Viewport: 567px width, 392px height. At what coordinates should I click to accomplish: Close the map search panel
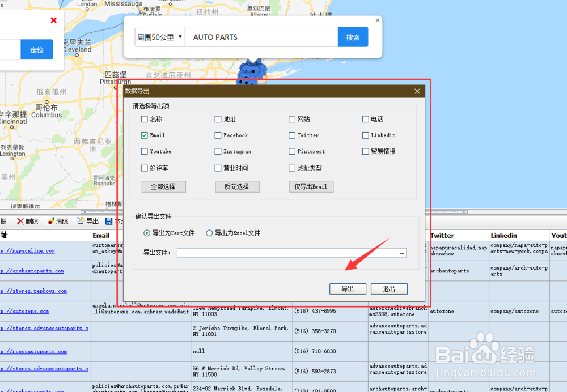pos(378,20)
